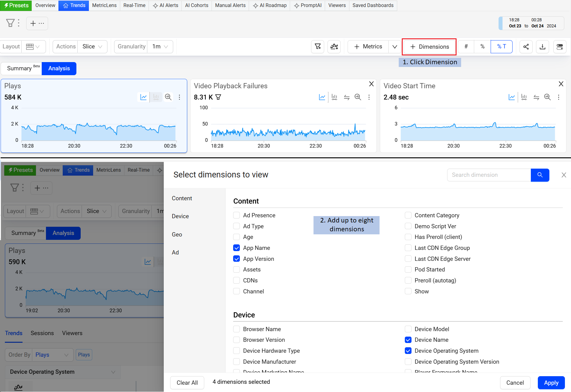Click the Apply button
The image size is (571, 392).
pyautogui.click(x=551, y=383)
